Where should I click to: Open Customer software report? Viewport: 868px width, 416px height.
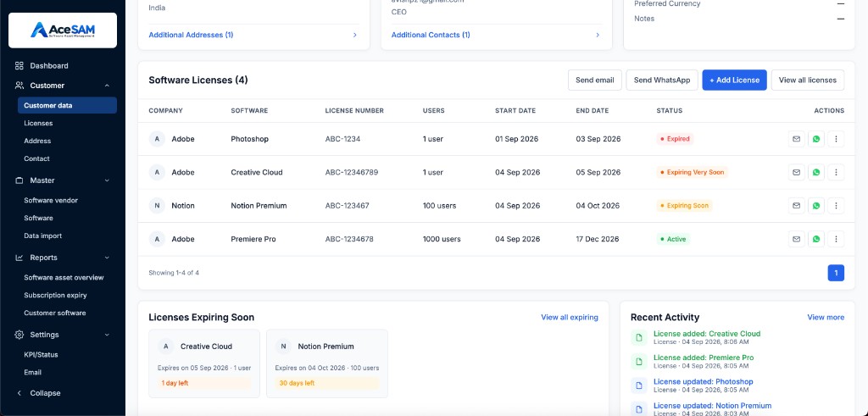point(55,313)
